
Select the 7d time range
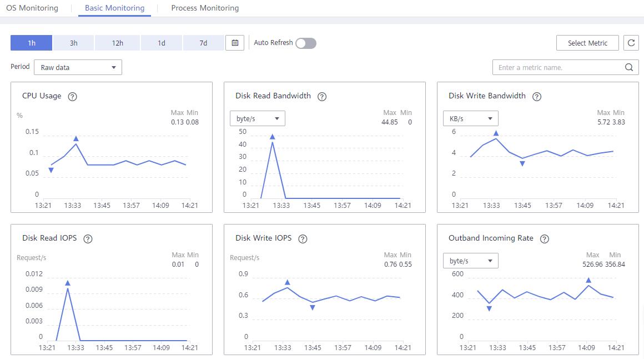point(203,43)
